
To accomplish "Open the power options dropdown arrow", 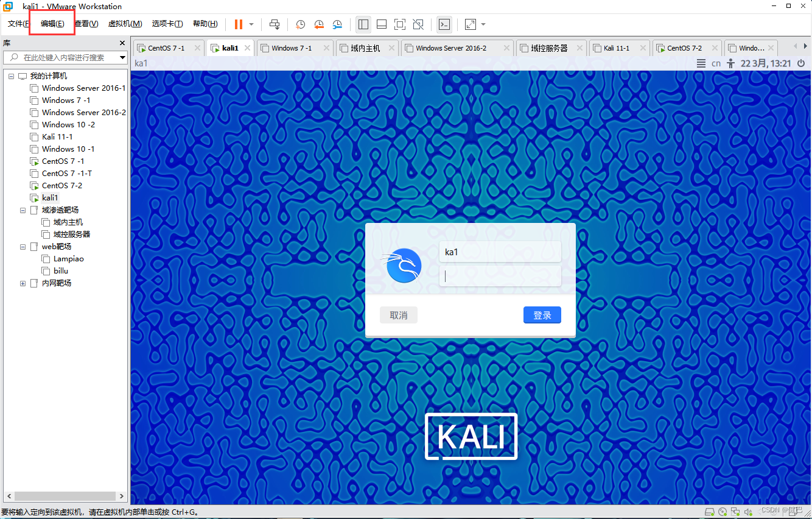I will (251, 24).
